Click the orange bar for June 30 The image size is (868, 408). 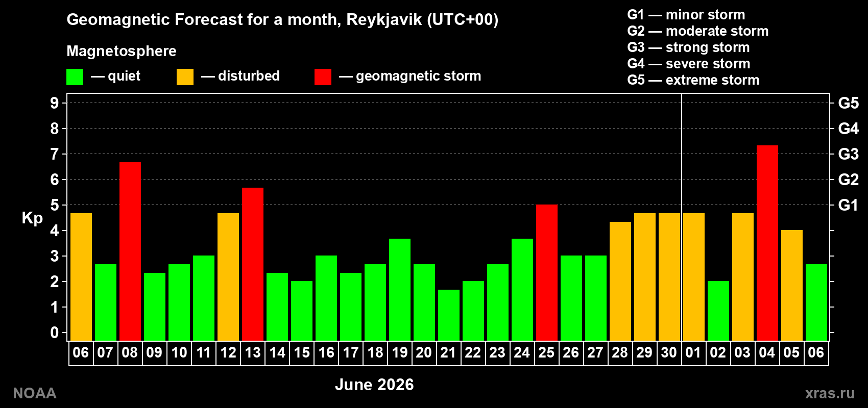coord(669,277)
